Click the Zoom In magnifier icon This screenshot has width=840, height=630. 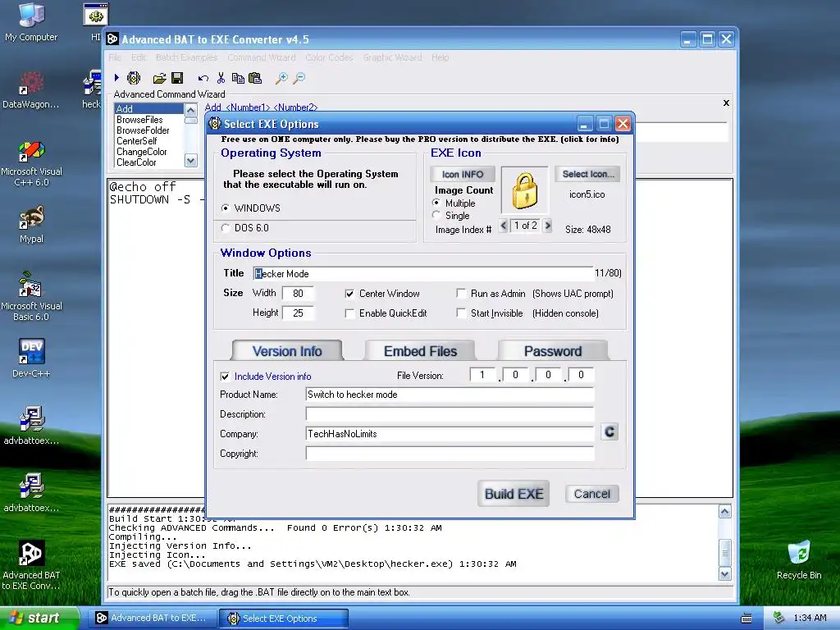coord(281,79)
